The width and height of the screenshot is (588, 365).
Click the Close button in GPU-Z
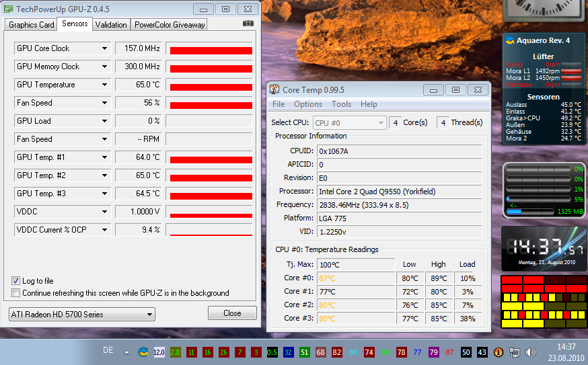click(x=232, y=313)
